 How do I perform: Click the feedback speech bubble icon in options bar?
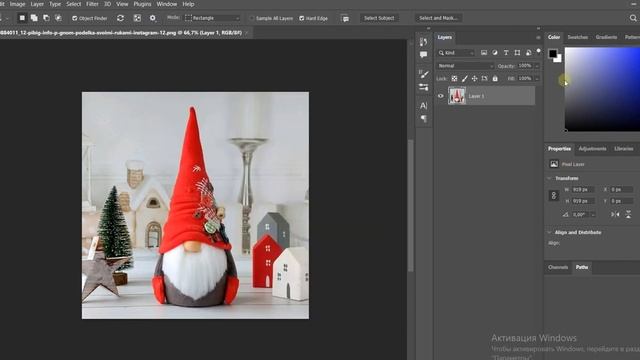[345, 18]
